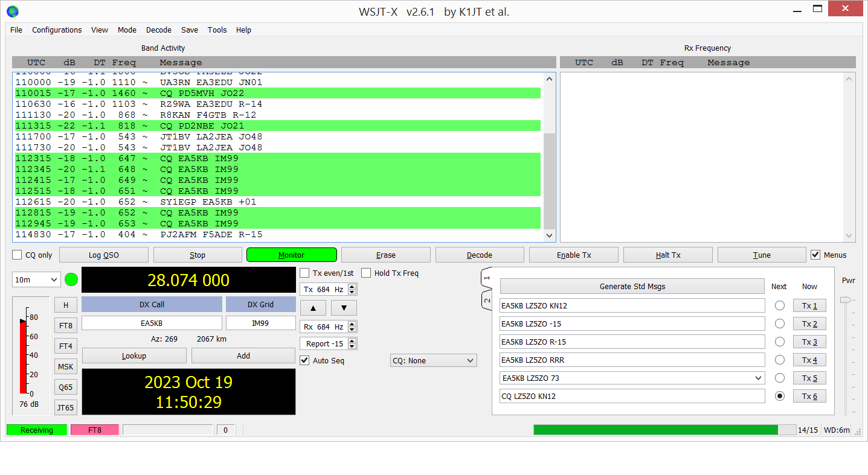Switch to JT65 mode button

tap(65, 408)
